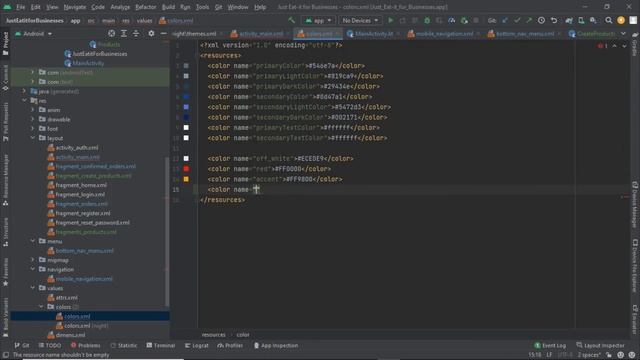Viewport: 640px width, 360px height.
Task: Open the TODO tool window
Action: coord(50,345)
